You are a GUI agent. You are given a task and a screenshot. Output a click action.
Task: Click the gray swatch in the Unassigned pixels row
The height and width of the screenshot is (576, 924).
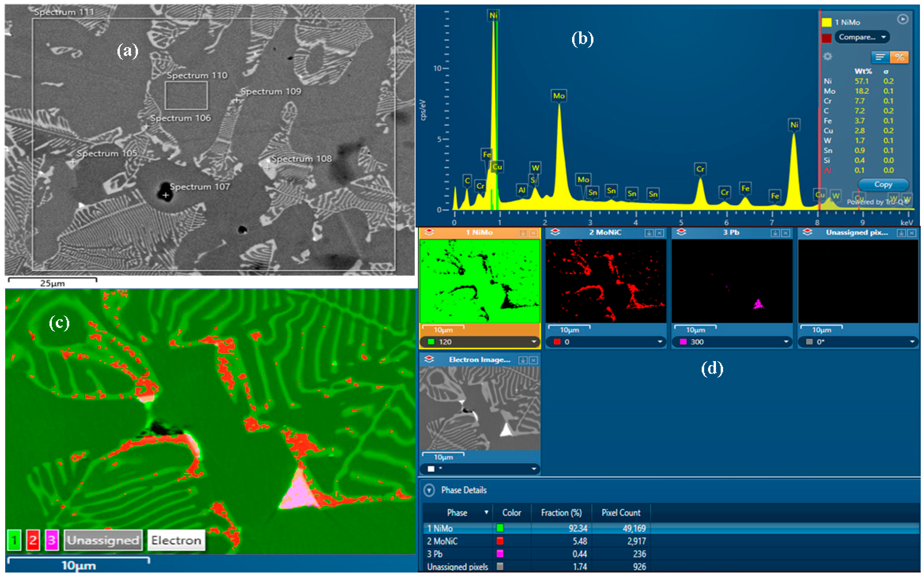click(x=500, y=566)
